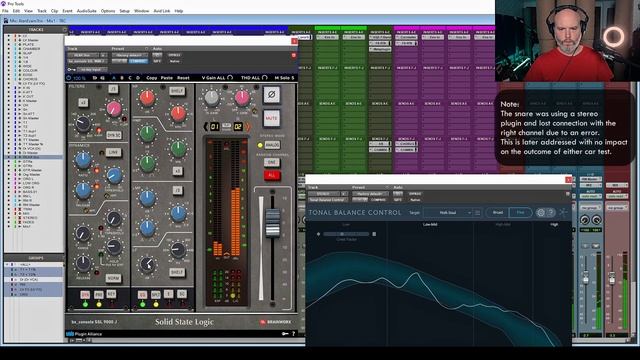The image size is (640, 360).
Task: Click Bypass in SSL plugin header
Action: [x=174, y=55]
